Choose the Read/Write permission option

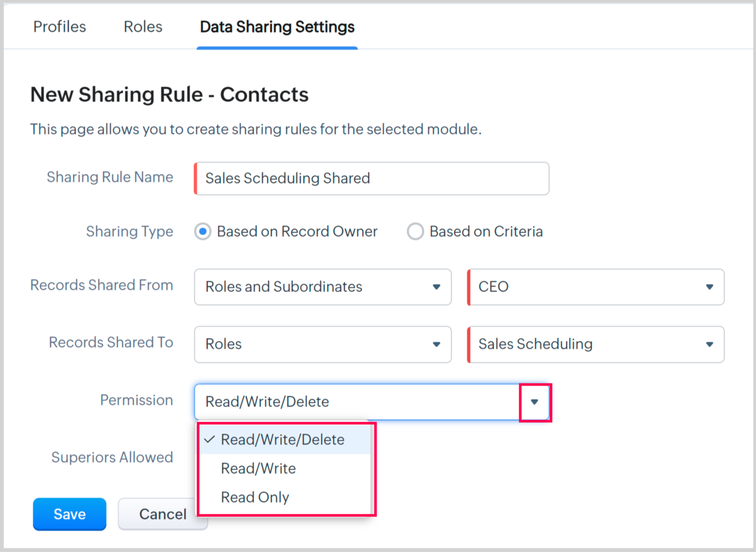(258, 469)
